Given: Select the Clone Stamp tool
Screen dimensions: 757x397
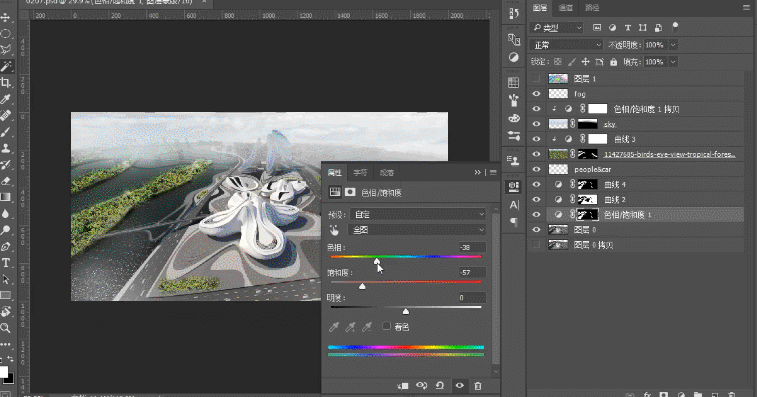Looking at the screenshot, I should pyautogui.click(x=6, y=148).
